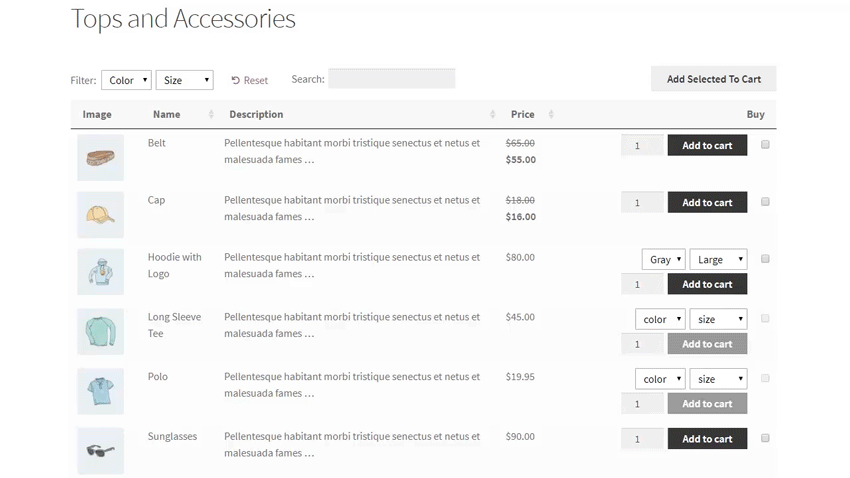Select the Sunglasses row checkbox

(x=765, y=438)
